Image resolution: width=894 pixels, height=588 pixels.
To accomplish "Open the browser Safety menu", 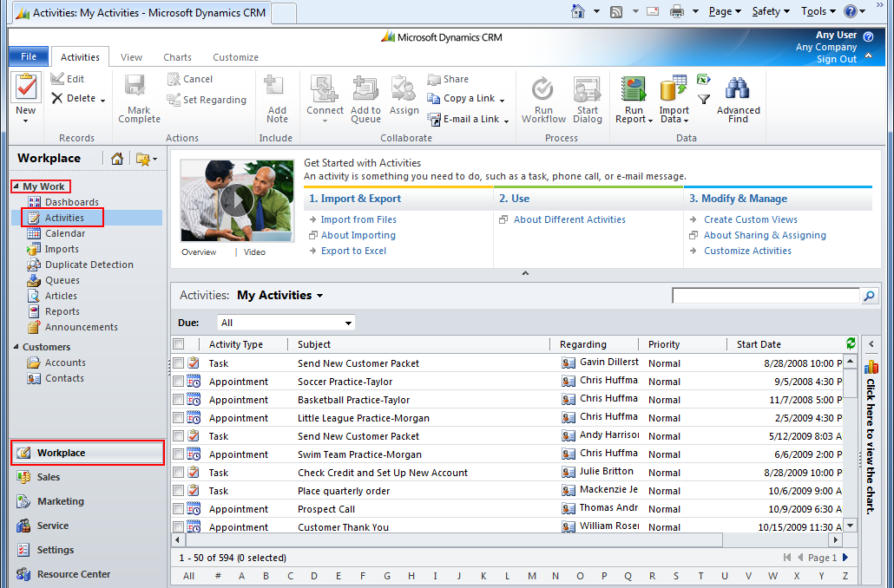I will [771, 11].
